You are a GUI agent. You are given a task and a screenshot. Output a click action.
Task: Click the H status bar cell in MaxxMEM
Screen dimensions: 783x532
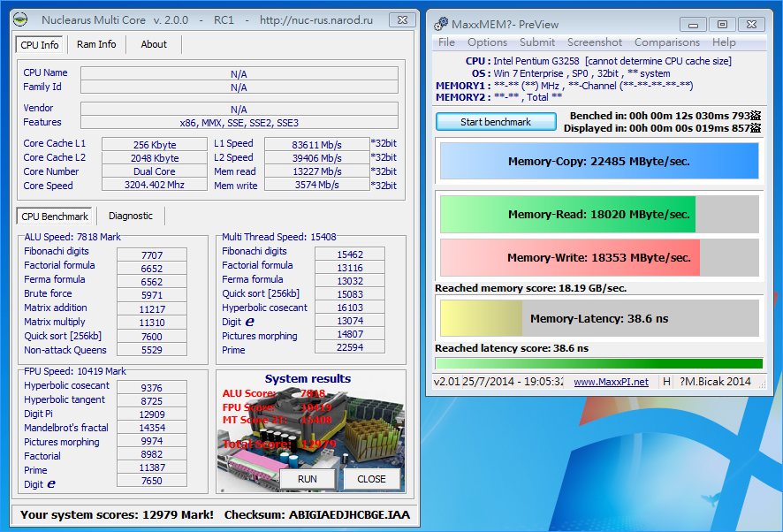[666, 382]
